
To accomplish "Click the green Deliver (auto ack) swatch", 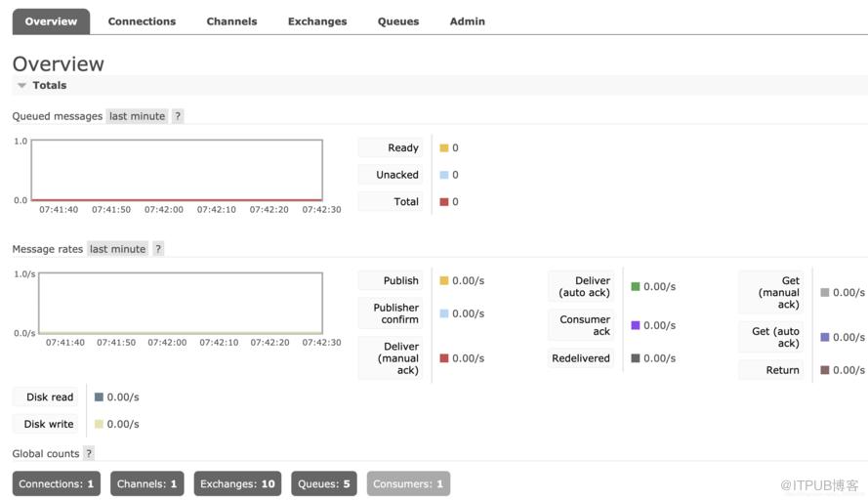I will tap(636, 286).
